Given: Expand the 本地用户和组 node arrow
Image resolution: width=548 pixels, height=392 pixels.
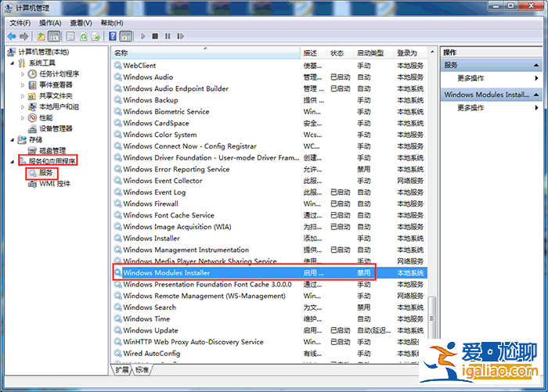Looking at the screenshot, I should pos(23,107).
